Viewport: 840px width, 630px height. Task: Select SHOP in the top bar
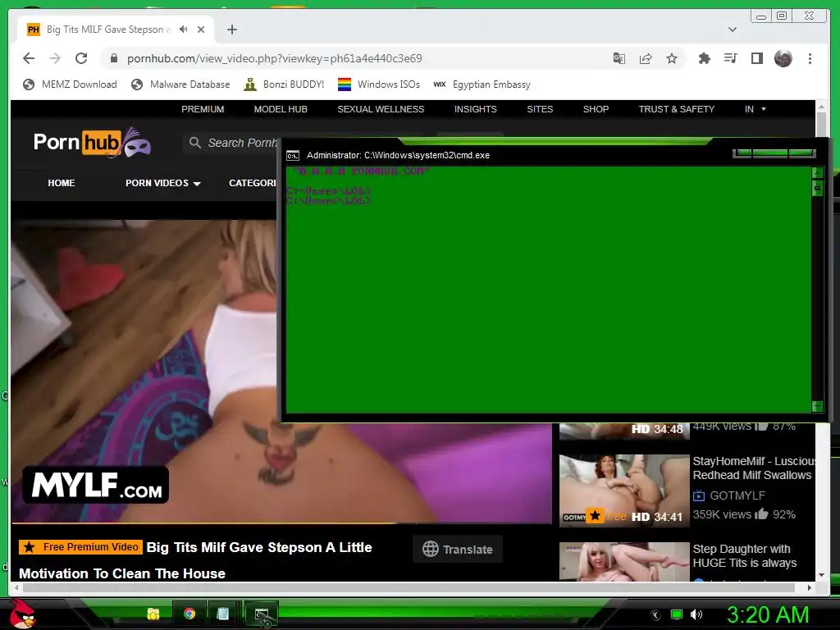click(596, 109)
